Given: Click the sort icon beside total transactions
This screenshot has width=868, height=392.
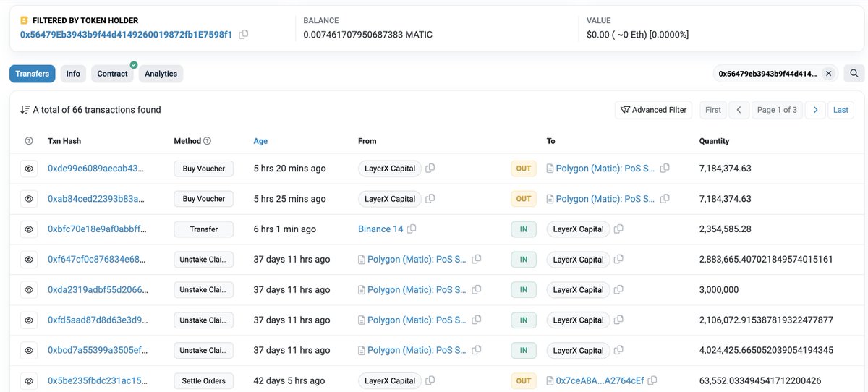Looking at the screenshot, I should [x=25, y=110].
